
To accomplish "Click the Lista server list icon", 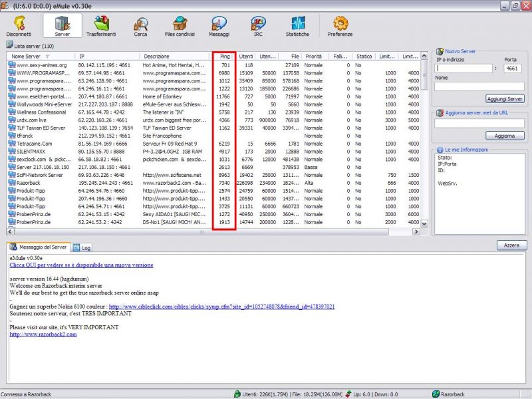I will pos(9,45).
